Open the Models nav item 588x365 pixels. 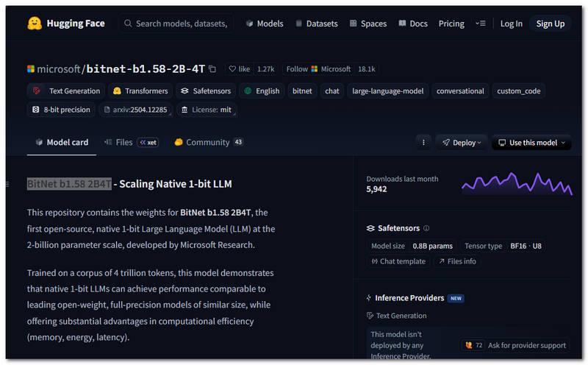265,24
